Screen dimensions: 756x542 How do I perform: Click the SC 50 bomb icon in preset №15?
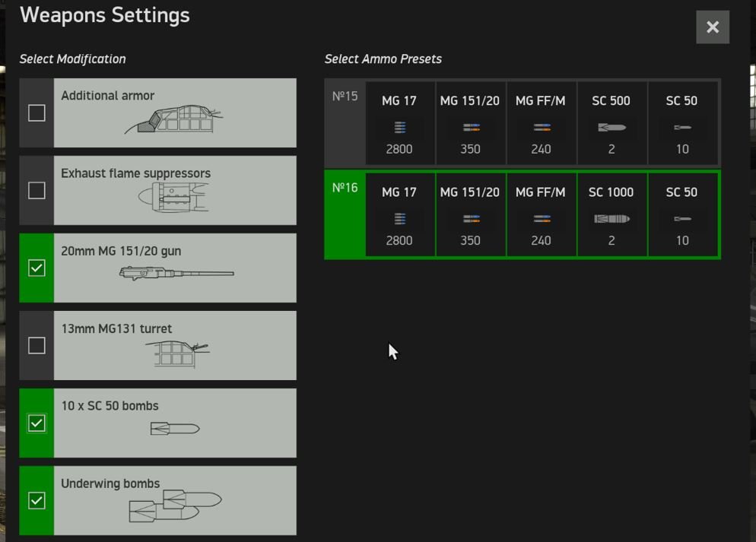(682, 127)
